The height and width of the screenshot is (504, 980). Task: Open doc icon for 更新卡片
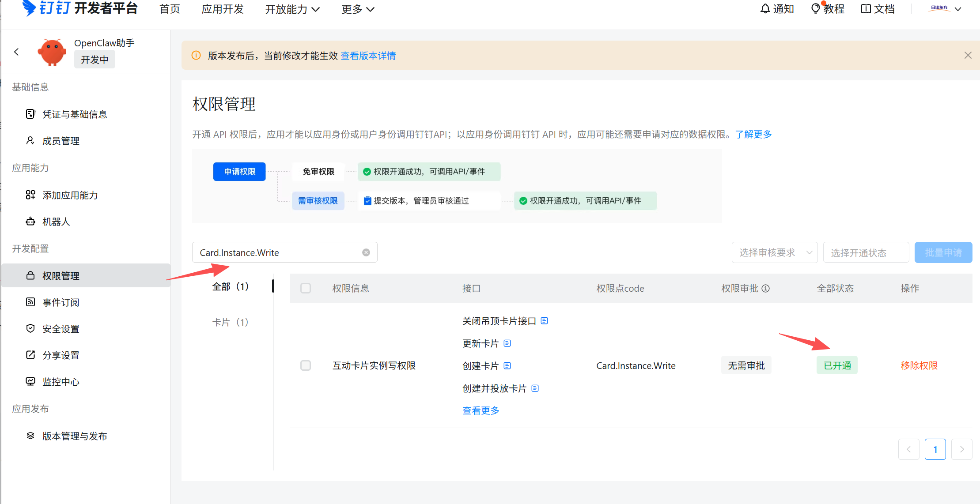(507, 343)
